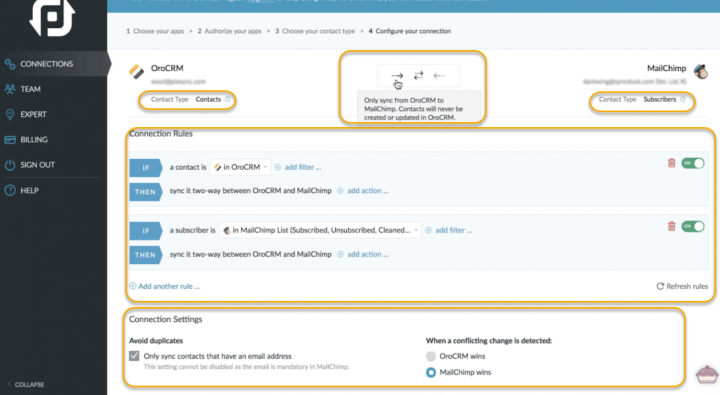Select step 4 Configure your connection
The width and height of the screenshot is (720, 395).
point(410,31)
